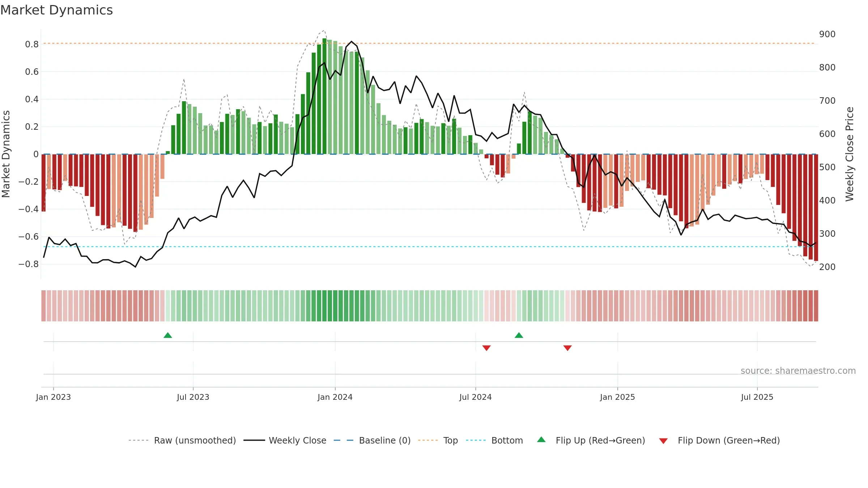
Task: Click the Market Dynamics chart title
Action: tap(56, 10)
